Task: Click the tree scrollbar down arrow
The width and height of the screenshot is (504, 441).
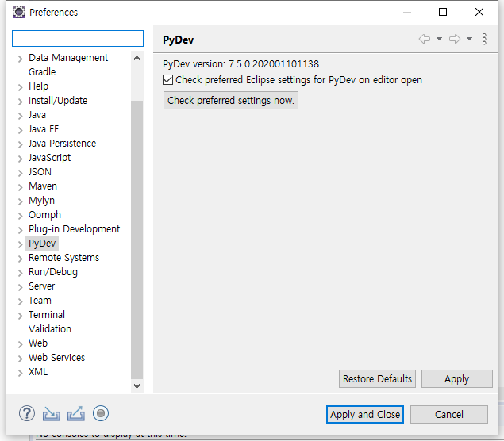Action: (137, 385)
